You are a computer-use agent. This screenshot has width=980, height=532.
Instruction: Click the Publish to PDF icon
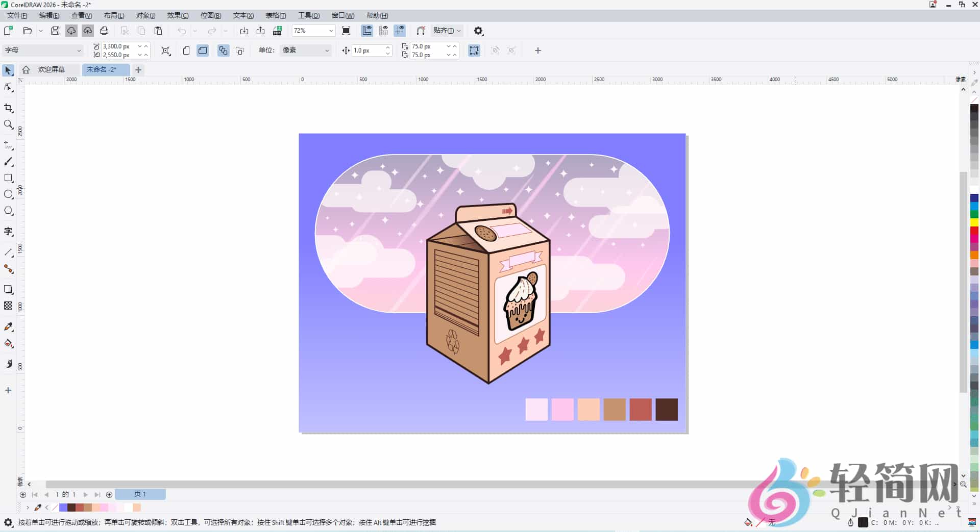[x=277, y=31]
